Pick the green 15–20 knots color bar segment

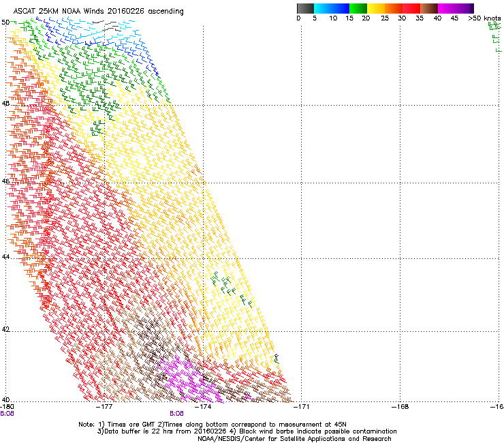[x=358, y=8]
